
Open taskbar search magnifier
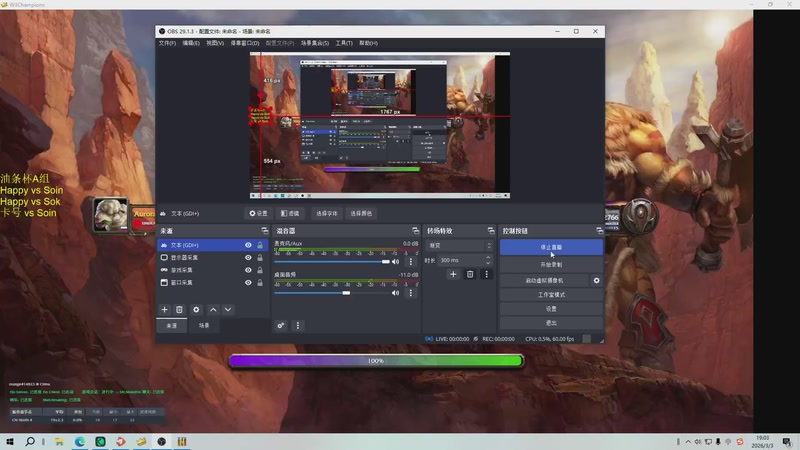coord(30,442)
